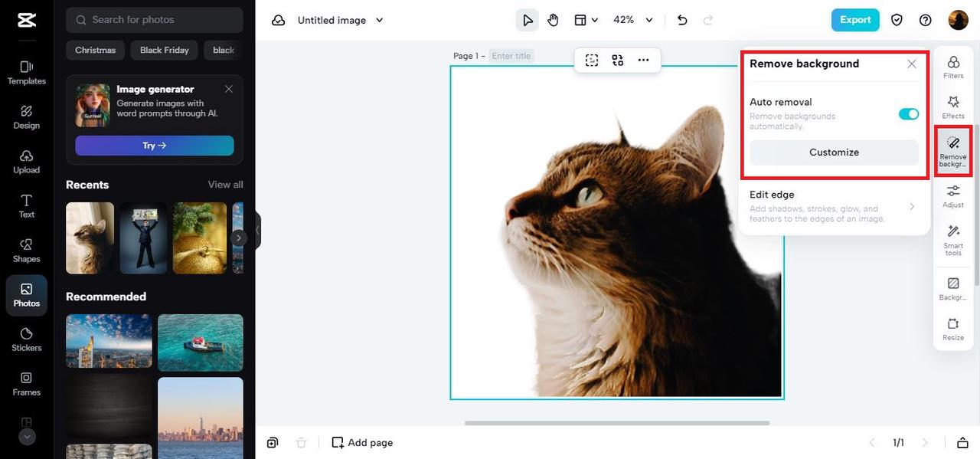Go to previous page arrow
Image resolution: width=980 pixels, height=459 pixels.
point(871,443)
